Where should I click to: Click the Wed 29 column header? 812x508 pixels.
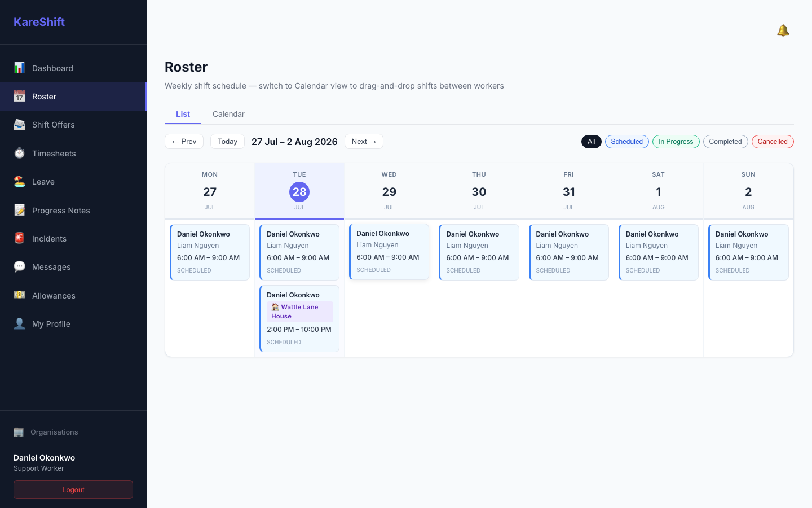389,191
